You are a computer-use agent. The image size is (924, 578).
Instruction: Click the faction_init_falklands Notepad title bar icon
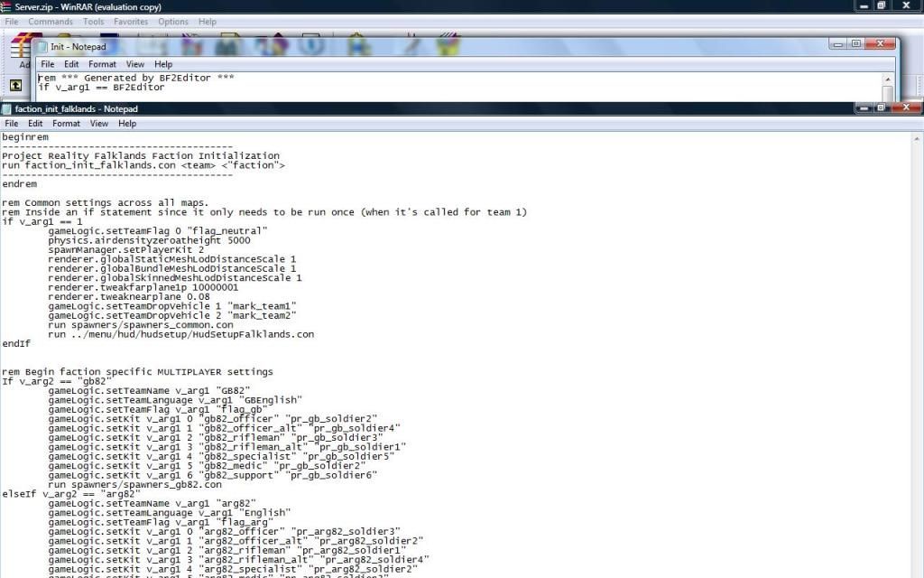pyautogui.click(x=7, y=109)
